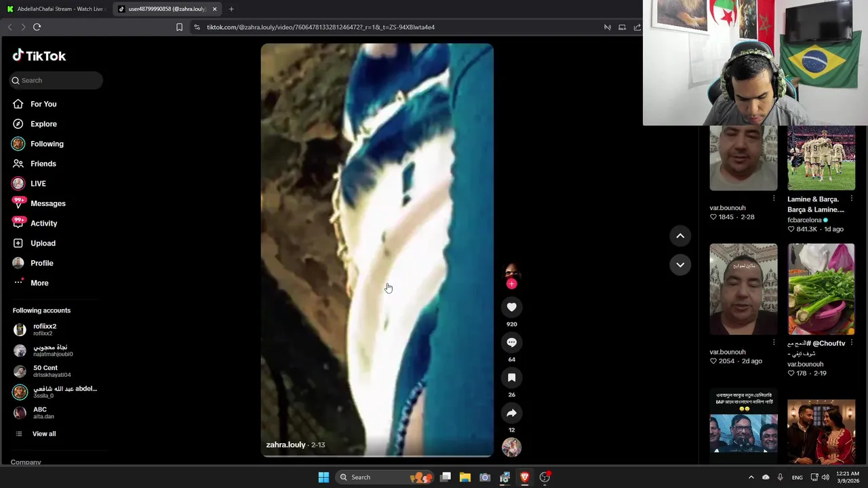Open followed account ABC aita.dan
Viewport: 868px width, 488px height.
click(40, 413)
